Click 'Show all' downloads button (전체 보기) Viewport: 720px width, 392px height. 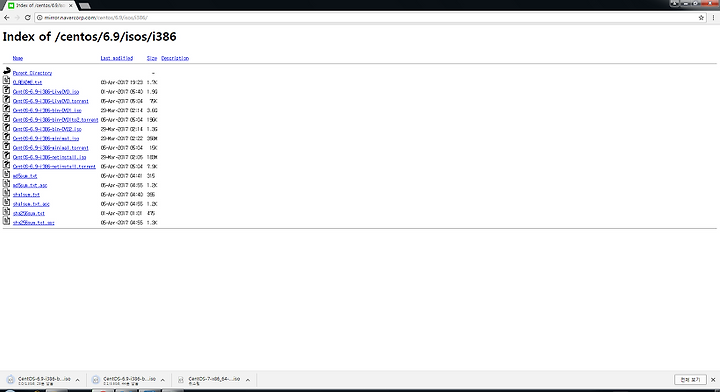[x=690, y=380]
